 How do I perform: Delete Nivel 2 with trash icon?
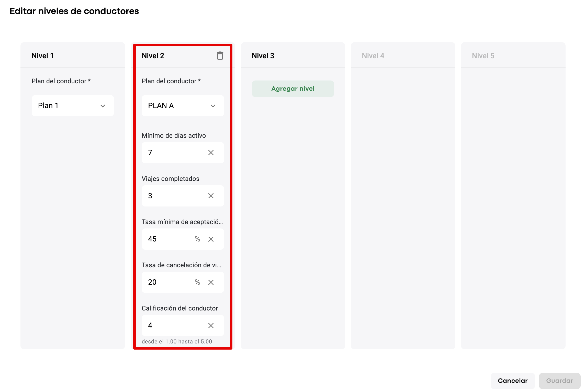point(220,56)
